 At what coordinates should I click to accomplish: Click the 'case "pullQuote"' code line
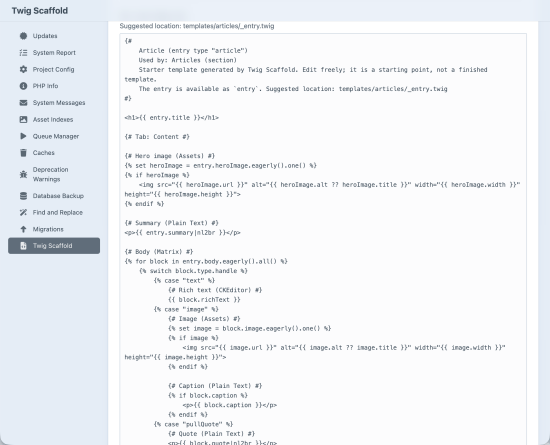click(193, 424)
